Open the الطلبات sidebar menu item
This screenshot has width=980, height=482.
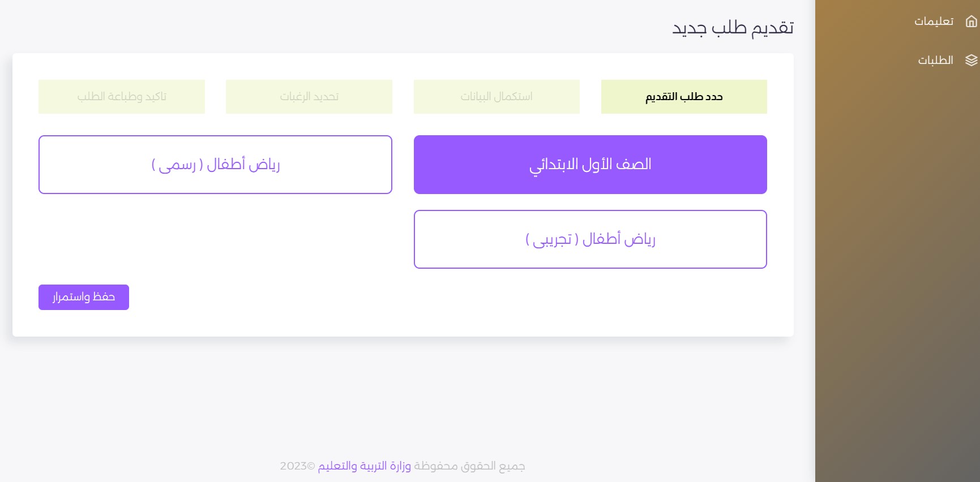pos(936,60)
